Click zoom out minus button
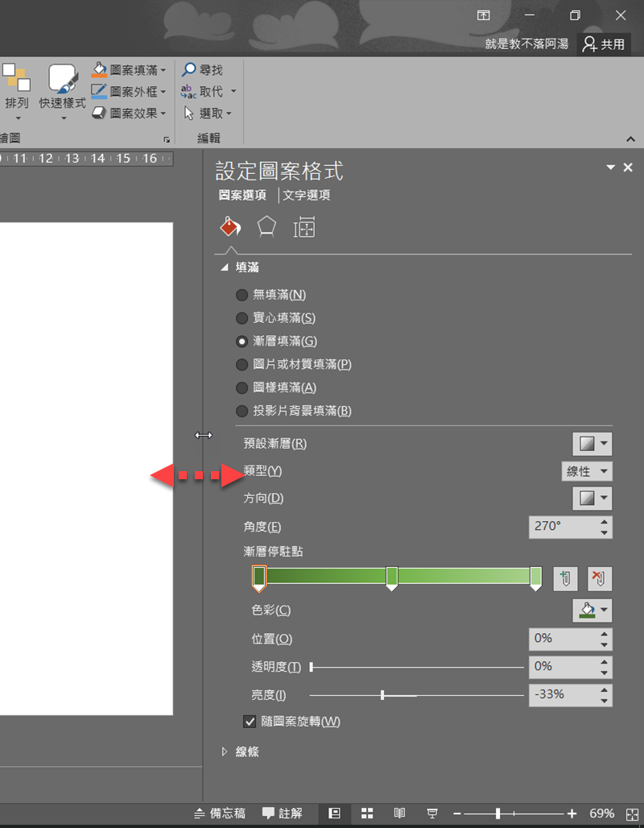Screen dimensions: 644x828 457,814
